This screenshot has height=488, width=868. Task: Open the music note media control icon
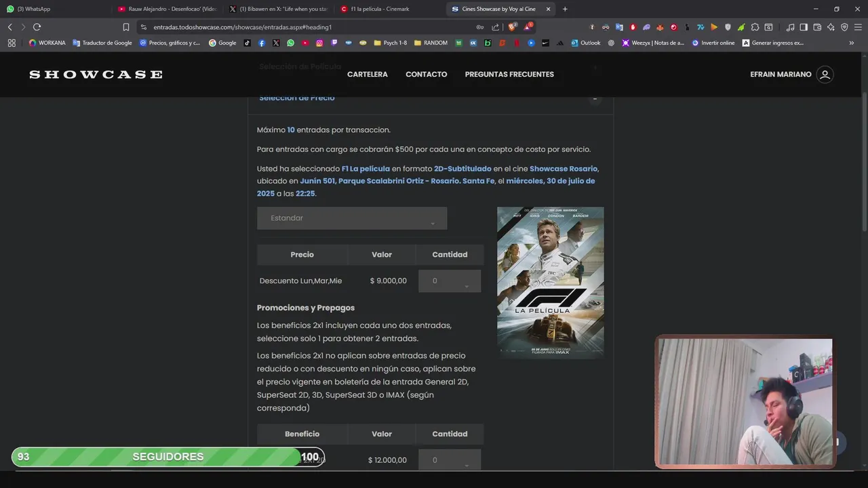coord(790,27)
